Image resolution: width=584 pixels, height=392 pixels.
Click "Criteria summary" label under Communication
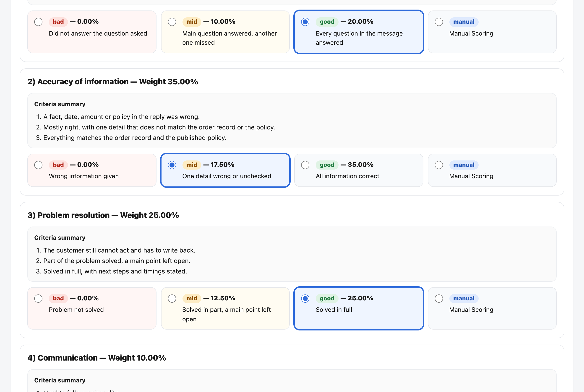(x=60, y=380)
